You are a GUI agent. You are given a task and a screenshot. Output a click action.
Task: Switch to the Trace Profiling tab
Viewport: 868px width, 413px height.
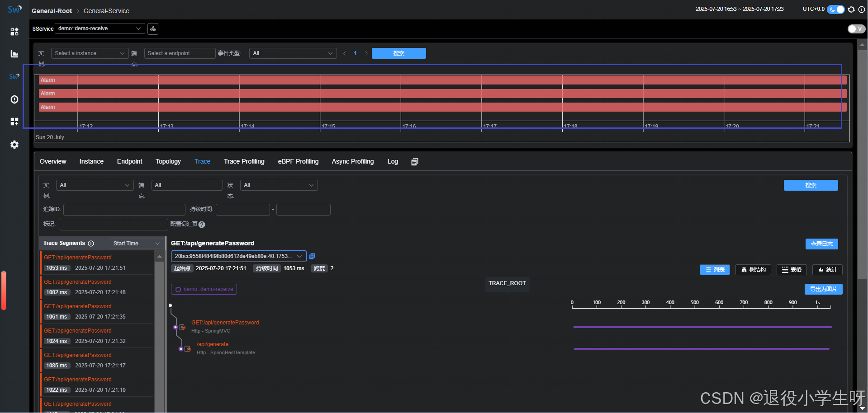coord(244,161)
